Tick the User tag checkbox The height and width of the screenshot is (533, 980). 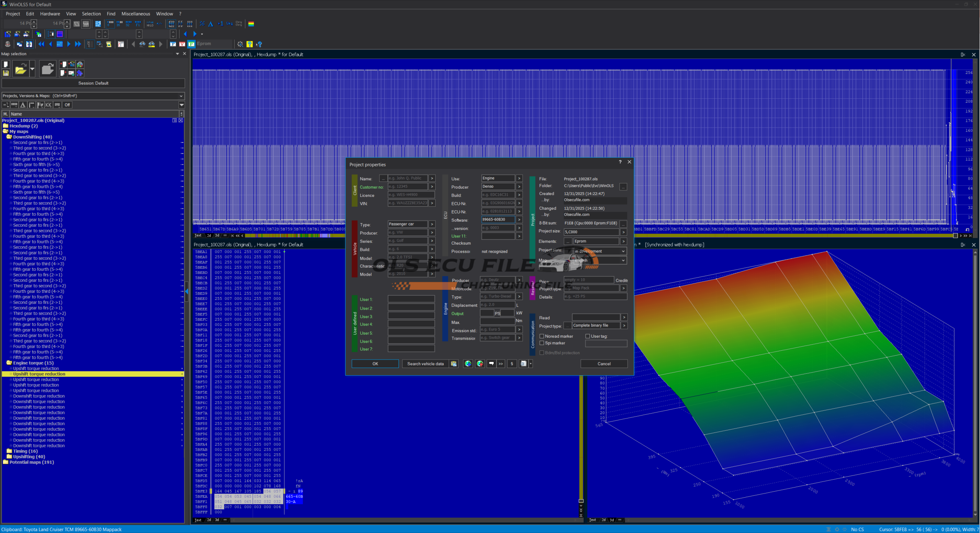pyautogui.click(x=588, y=336)
